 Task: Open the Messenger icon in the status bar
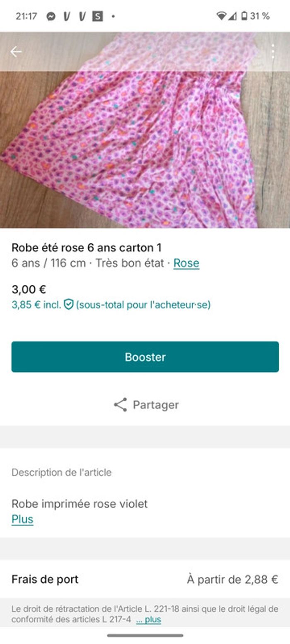51,15
